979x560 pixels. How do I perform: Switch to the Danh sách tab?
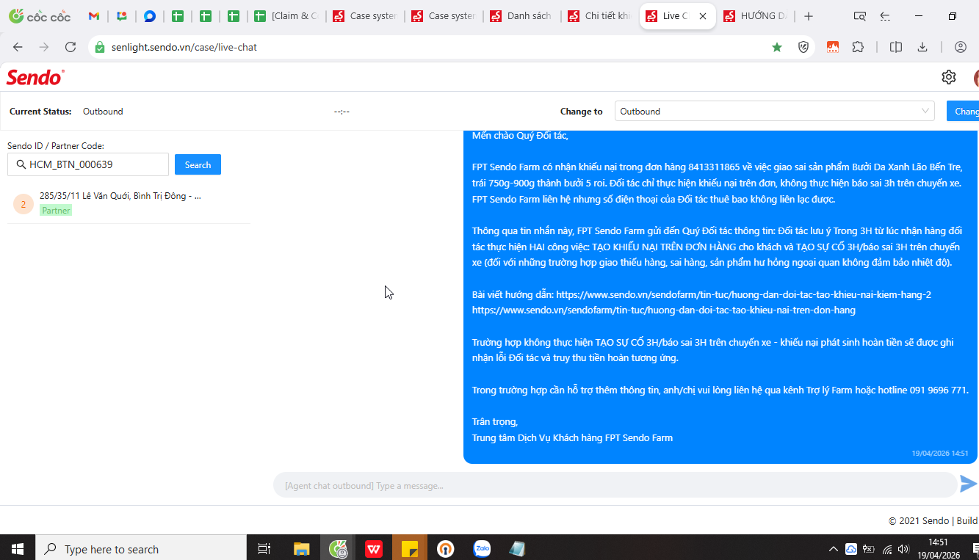[x=521, y=16]
